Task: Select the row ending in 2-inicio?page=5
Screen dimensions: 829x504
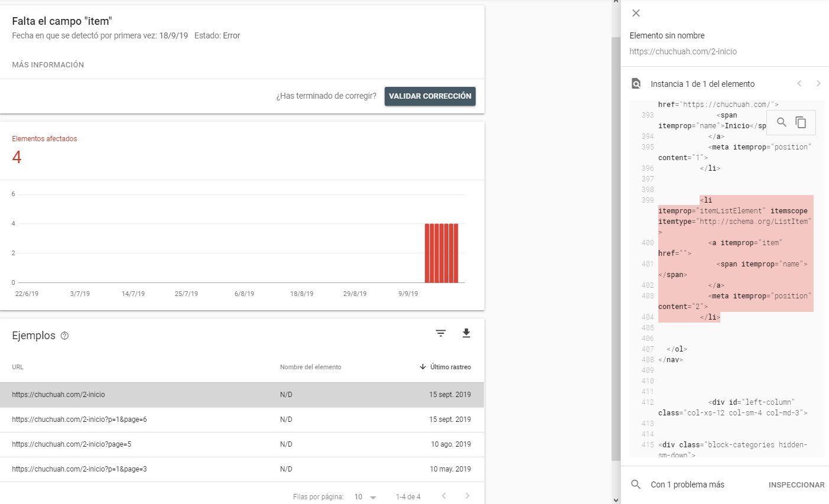Action: [242, 444]
